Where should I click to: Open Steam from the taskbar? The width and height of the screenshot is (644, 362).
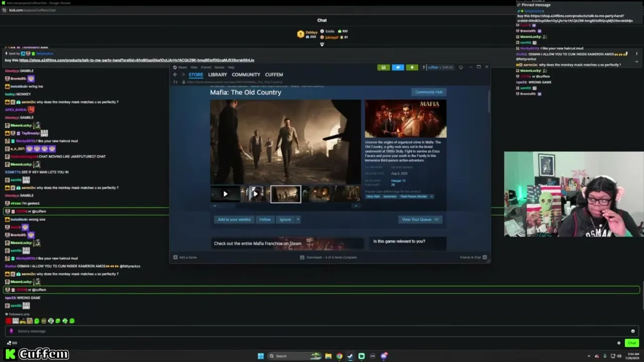pyautogui.click(x=350, y=356)
